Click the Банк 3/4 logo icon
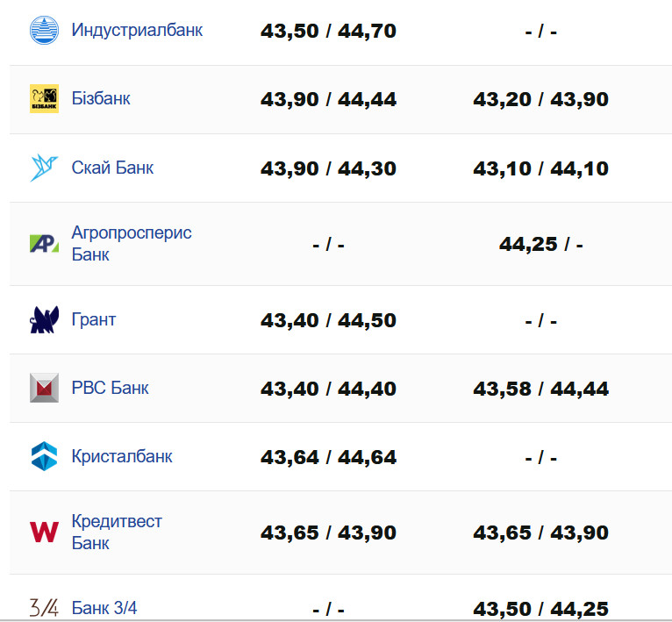 click(x=44, y=607)
